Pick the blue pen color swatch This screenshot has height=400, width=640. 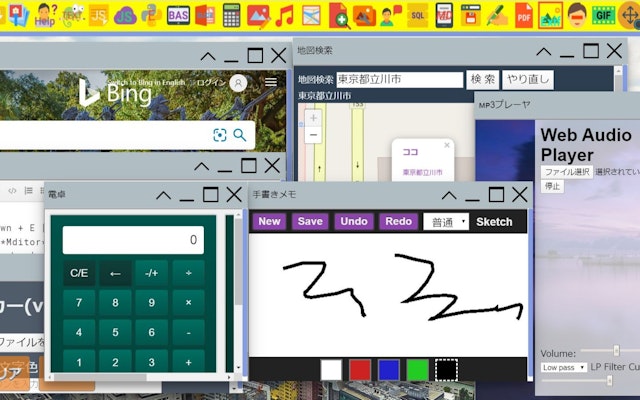point(389,369)
